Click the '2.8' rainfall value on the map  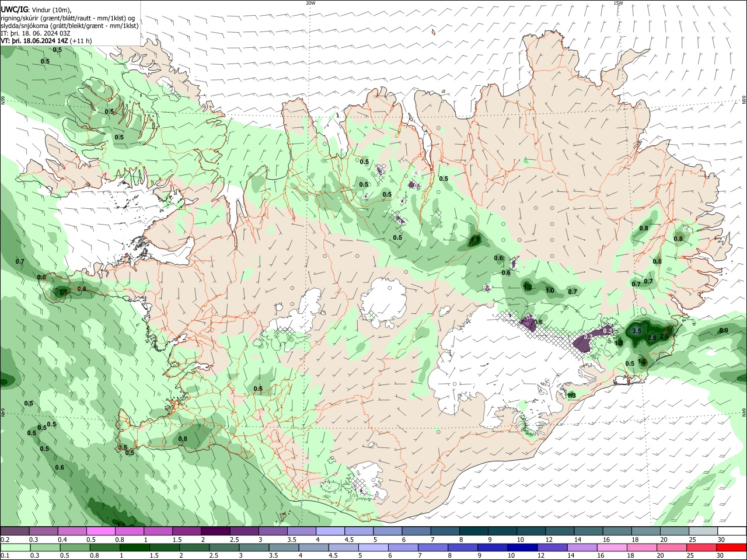[652, 338]
